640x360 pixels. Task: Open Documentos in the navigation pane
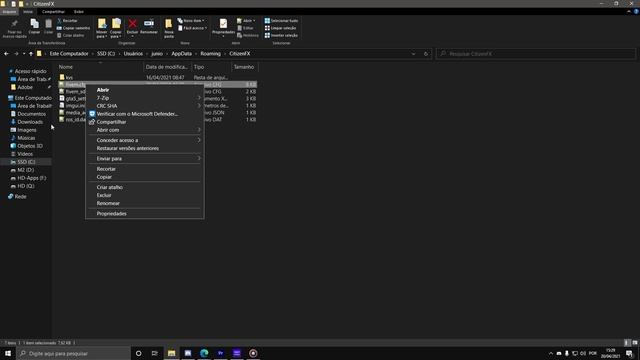[31, 114]
